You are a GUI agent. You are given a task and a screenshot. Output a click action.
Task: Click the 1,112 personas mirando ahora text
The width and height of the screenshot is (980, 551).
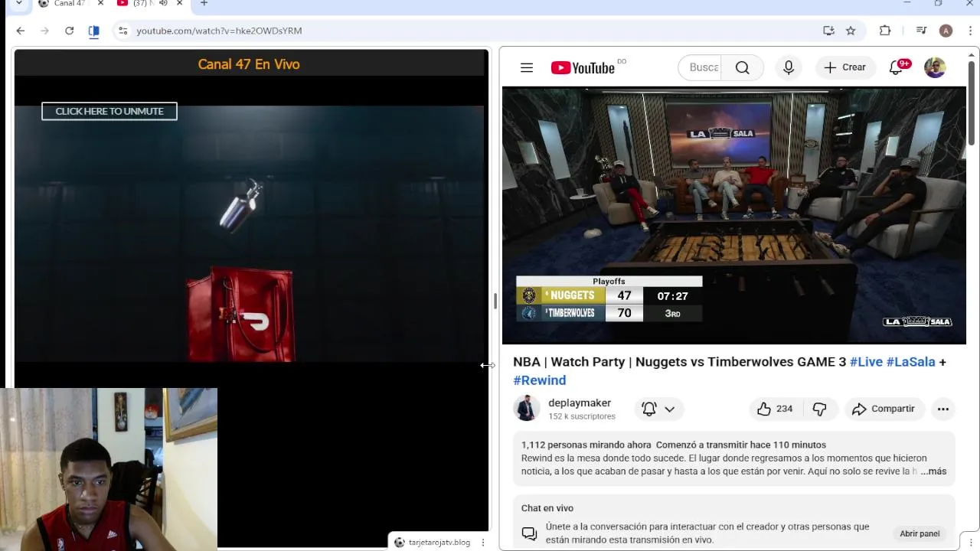pos(586,445)
